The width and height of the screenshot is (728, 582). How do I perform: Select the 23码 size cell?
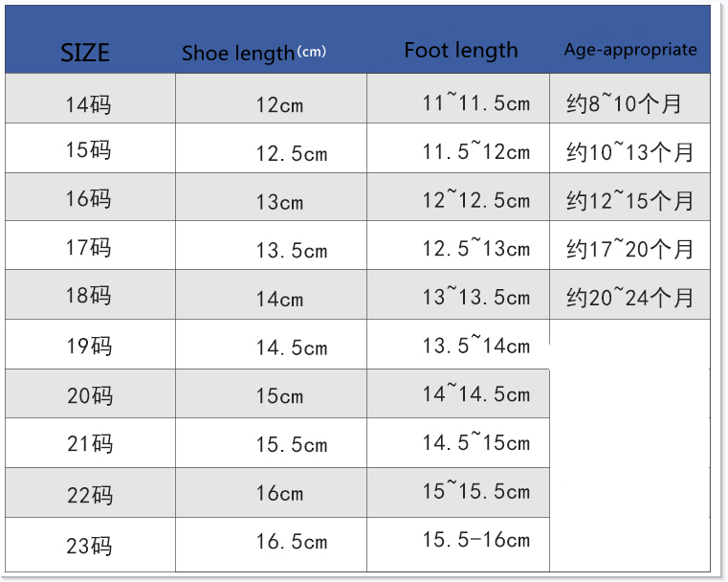click(89, 546)
